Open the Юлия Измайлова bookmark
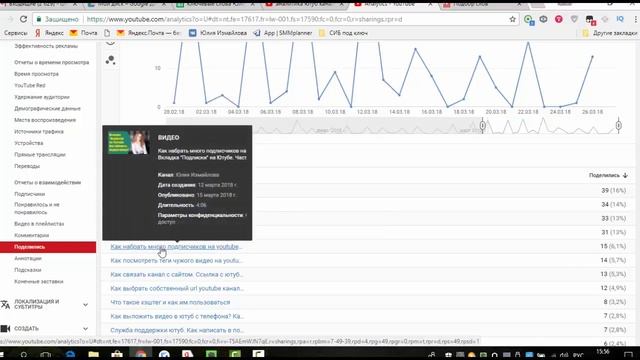The height and width of the screenshot is (360, 640). pyautogui.click(x=218, y=33)
